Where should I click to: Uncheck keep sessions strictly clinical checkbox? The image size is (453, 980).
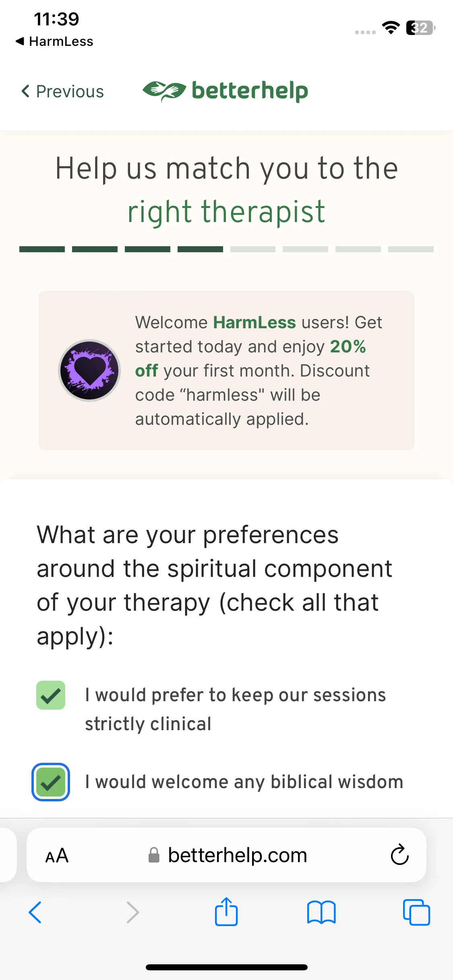51,695
